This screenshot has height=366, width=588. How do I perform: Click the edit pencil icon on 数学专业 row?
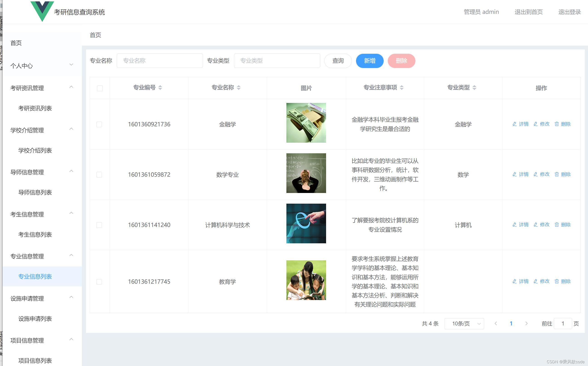coord(536,174)
